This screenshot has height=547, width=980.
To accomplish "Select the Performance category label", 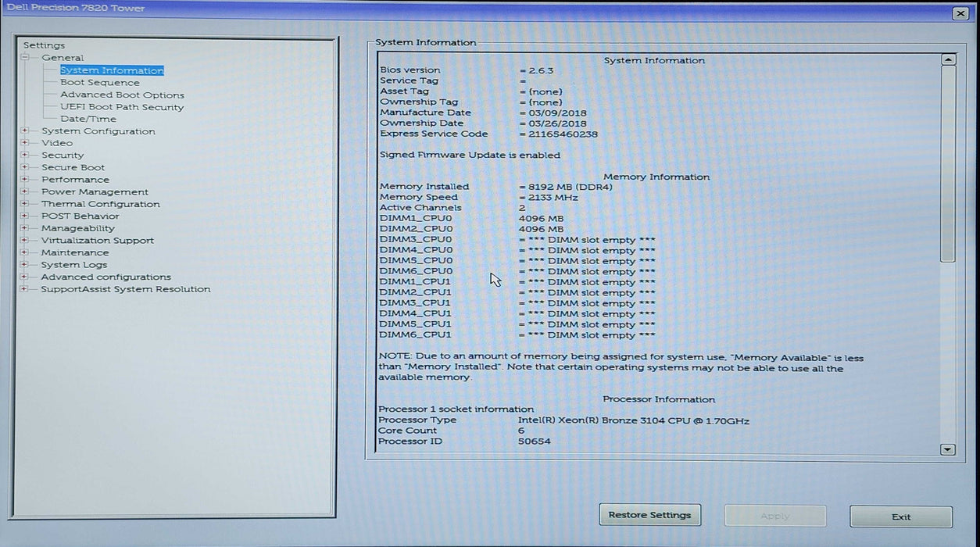I will tap(76, 179).
